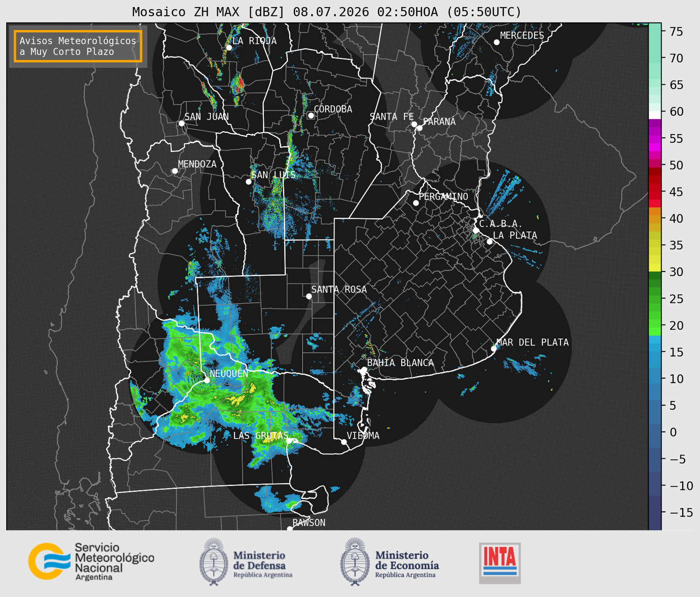Click the Ministerio de Defensa emblem

coord(214,562)
